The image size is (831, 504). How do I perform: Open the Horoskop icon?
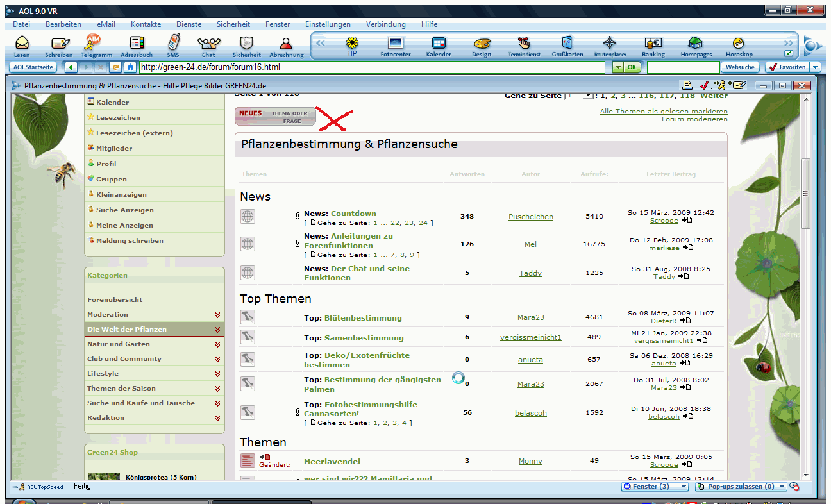pos(739,44)
